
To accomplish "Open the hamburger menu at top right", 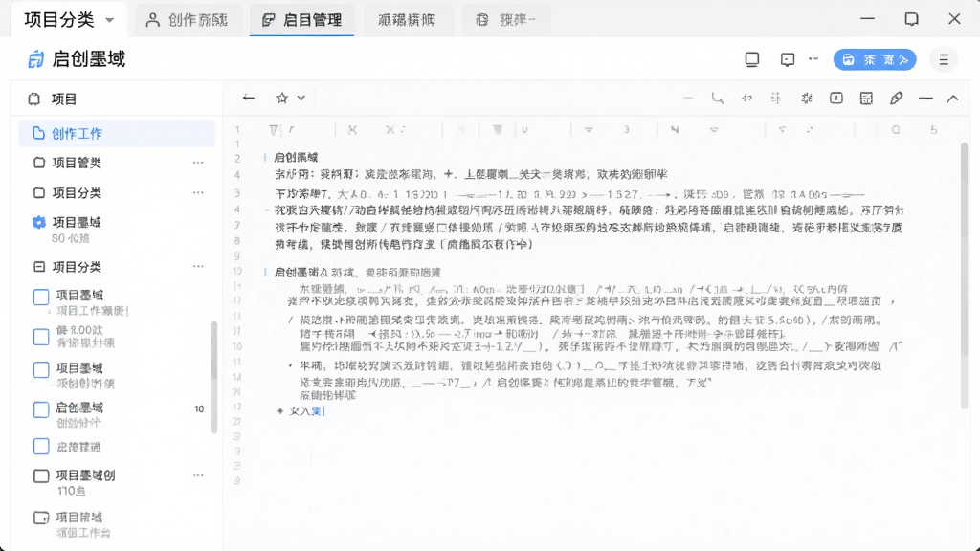I will pos(944,59).
